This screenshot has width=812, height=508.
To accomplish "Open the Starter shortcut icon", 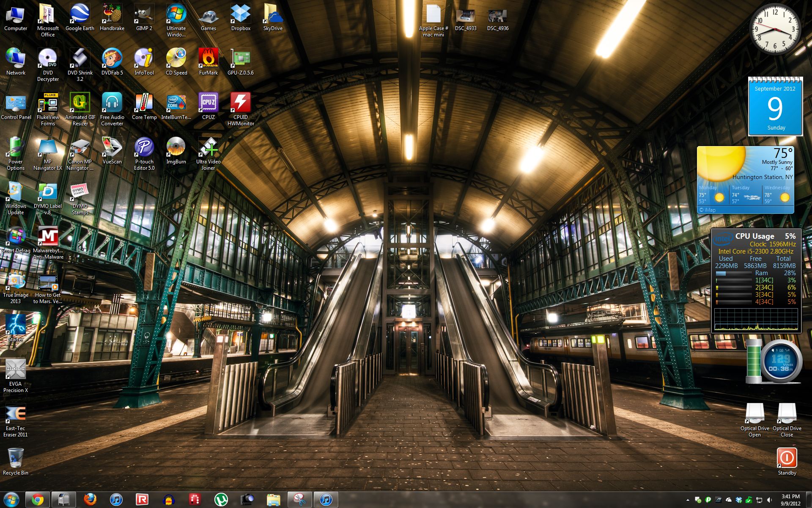I will [16, 328].
